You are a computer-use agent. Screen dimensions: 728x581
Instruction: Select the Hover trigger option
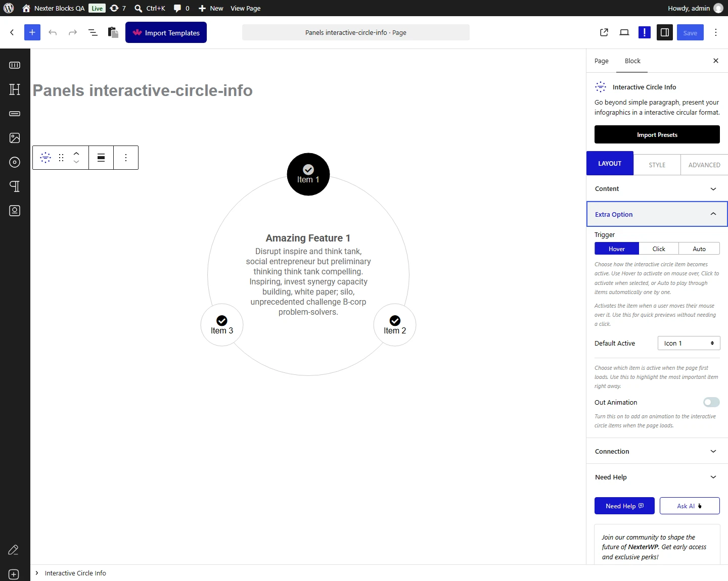tap(617, 249)
